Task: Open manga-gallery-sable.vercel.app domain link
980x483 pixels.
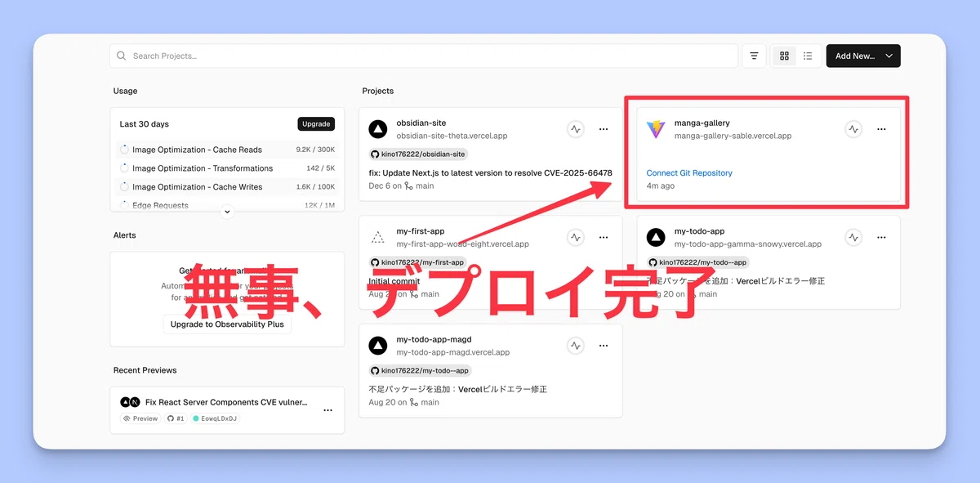Action: (x=733, y=136)
